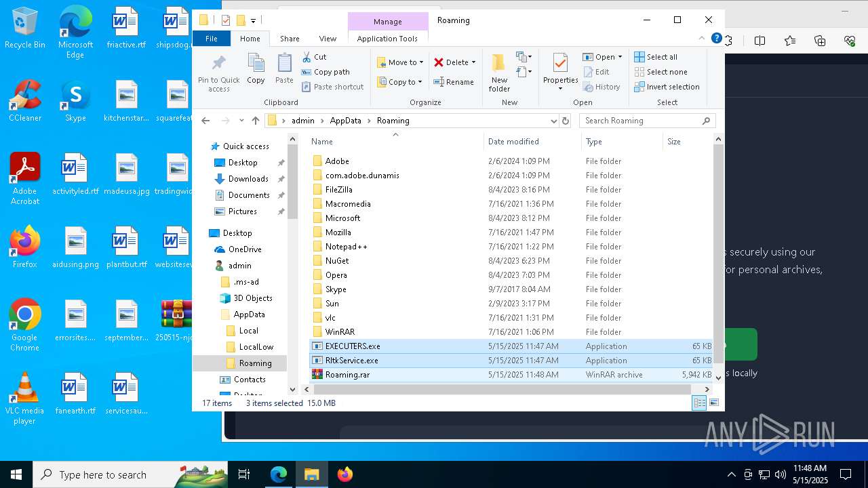
Task: Click Paste shortcut in ribbon
Action: click(x=332, y=87)
